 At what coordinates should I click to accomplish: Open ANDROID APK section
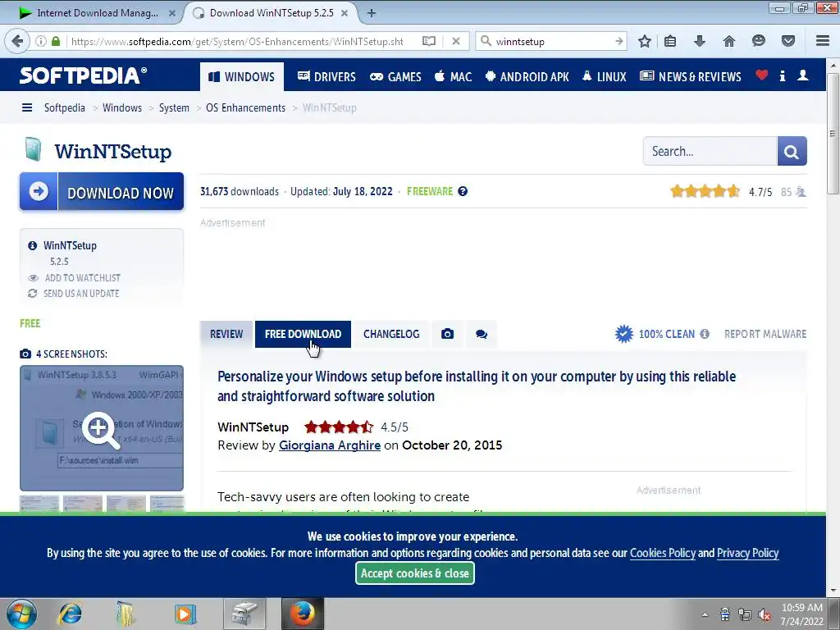click(527, 76)
